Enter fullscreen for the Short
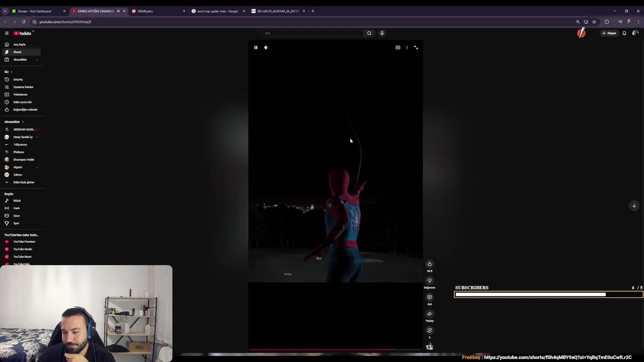 pos(416,47)
